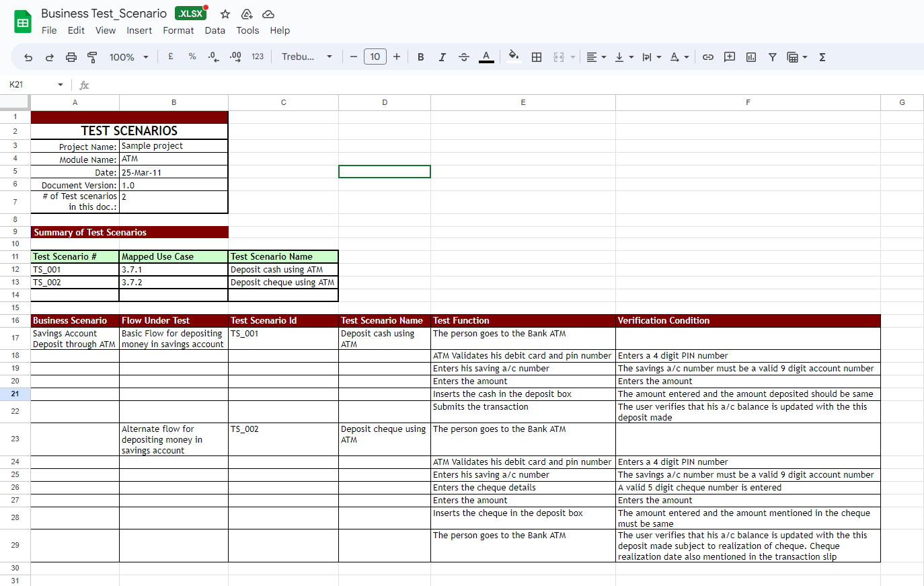Click the table views icon
The height and width of the screenshot is (586, 924).
coord(793,57)
